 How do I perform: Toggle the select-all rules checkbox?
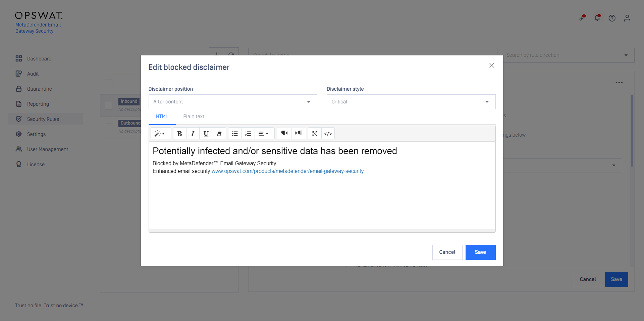point(109,83)
